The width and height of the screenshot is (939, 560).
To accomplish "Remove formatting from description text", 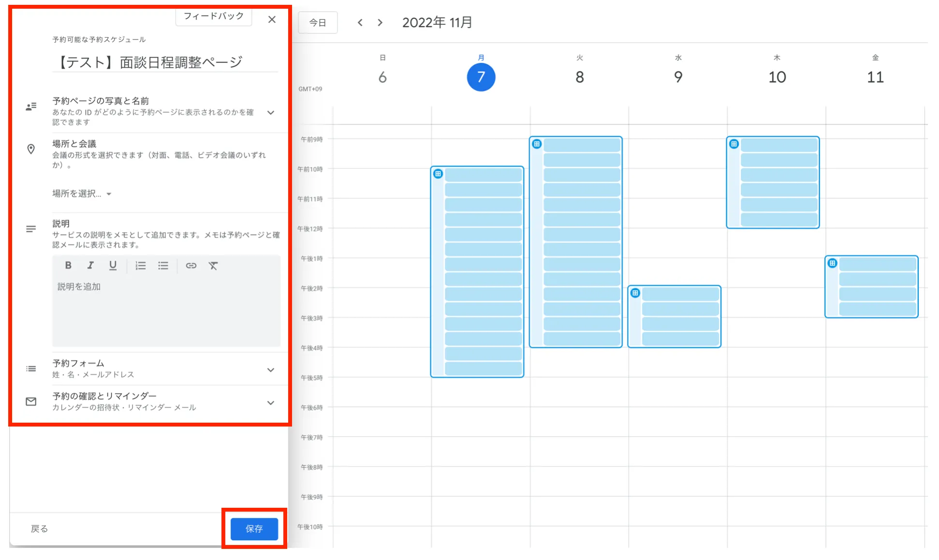I will click(213, 265).
